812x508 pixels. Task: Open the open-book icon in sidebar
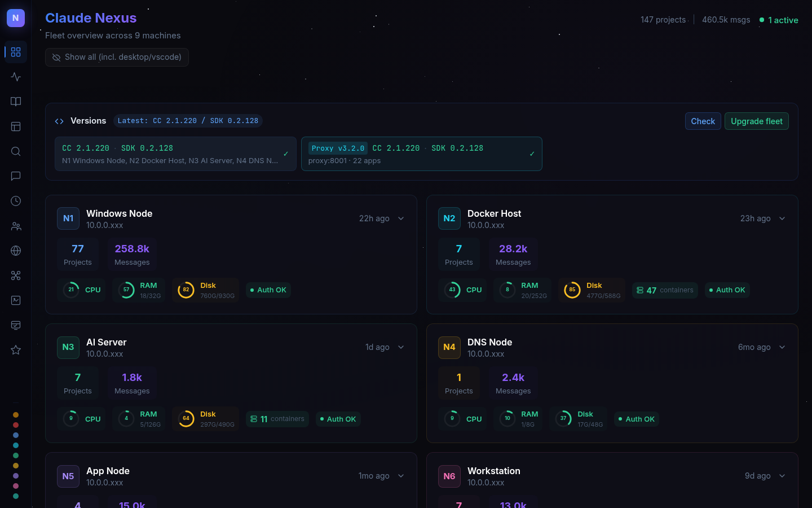pos(16,102)
